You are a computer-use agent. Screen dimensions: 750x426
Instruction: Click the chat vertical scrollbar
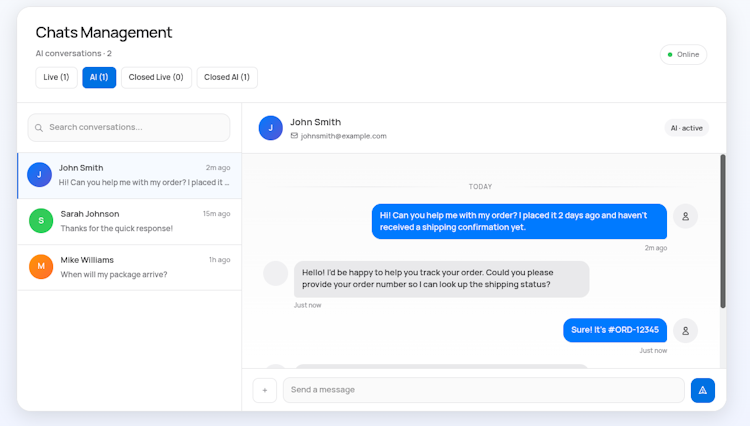coord(722,230)
